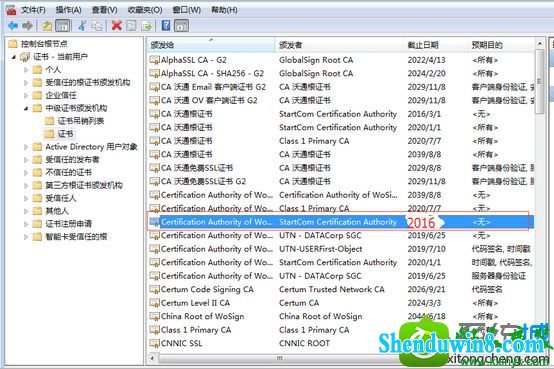This screenshot has width=554, height=369.
Task: Click the Export List toolbar icon
Action: coord(146,25)
